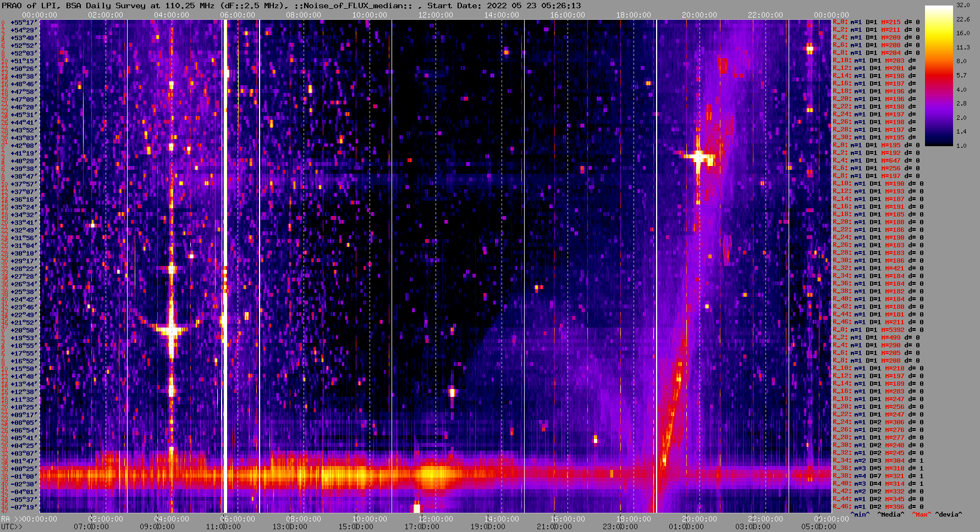Click declination label '+29°17''
The image size is (980, 532).
[24, 261]
